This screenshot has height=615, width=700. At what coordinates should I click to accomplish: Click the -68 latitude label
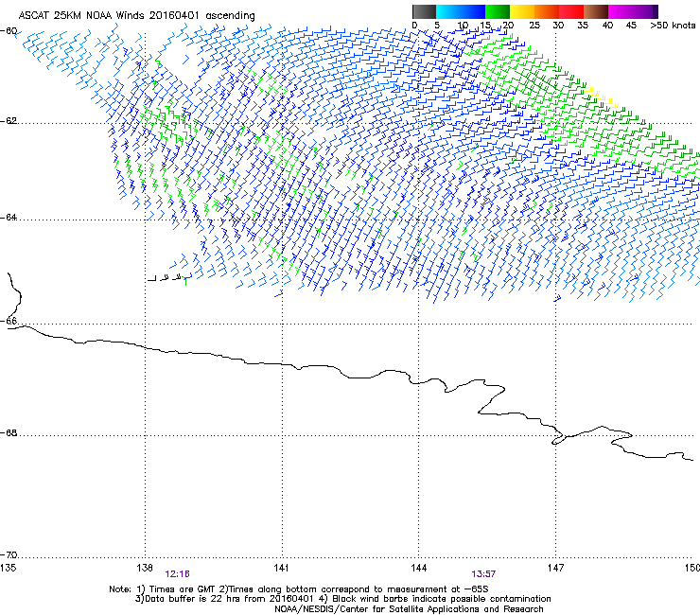tap(9, 432)
